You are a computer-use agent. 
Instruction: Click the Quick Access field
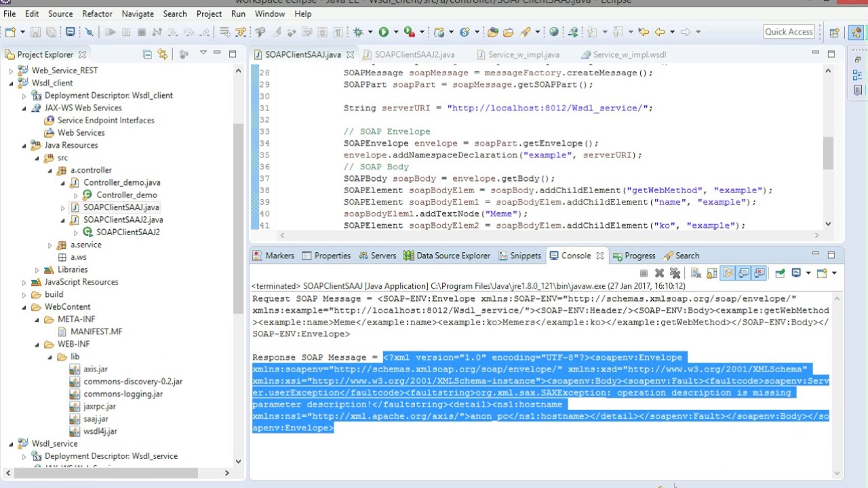click(789, 32)
